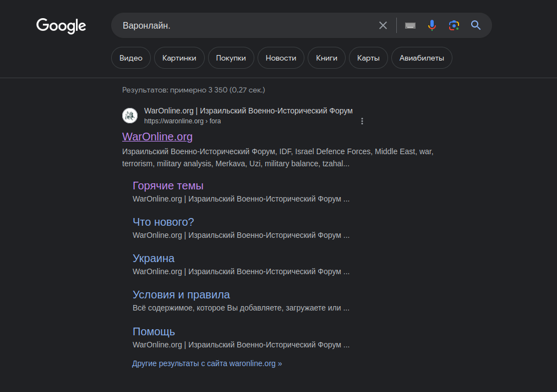Viewport: 557px width, 392px height.
Task: Open the Google logo homepage
Action: point(61,25)
